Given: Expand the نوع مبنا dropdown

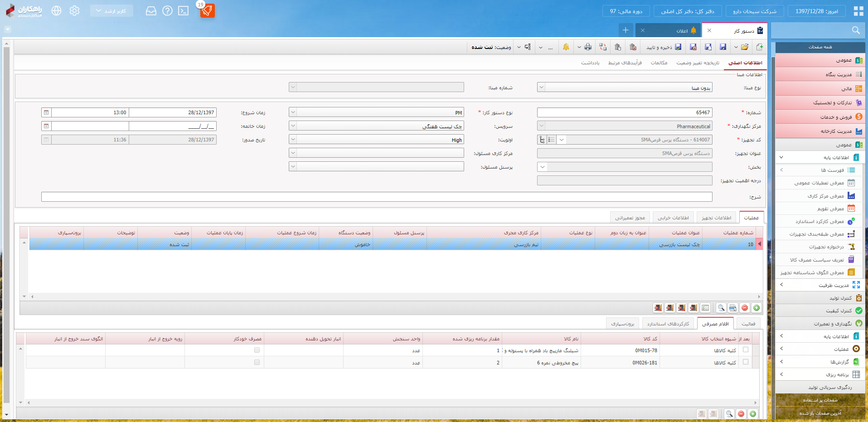Looking at the screenshot, I should coord(541,87).
